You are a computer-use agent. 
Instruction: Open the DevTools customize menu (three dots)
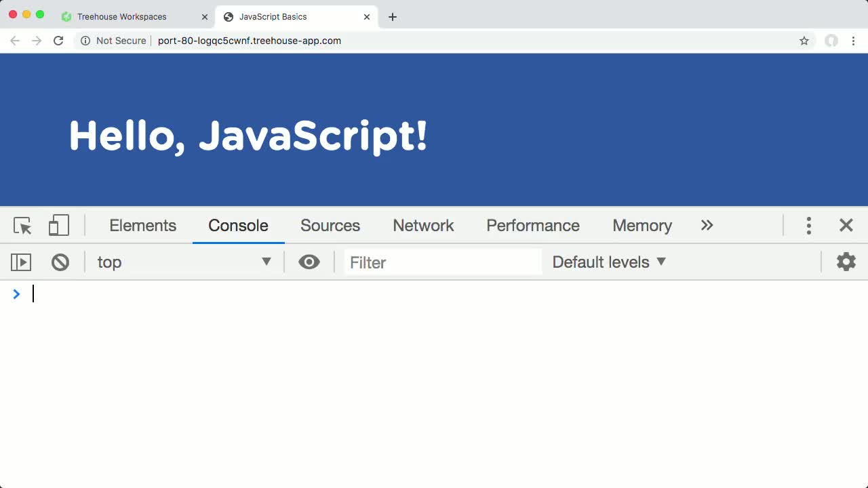tap(809, 225)
